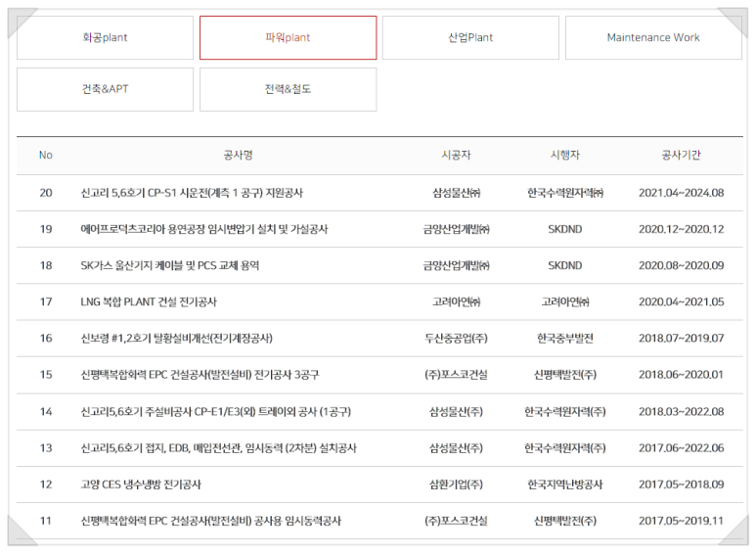This screenshot has width=756, height=553.
Task: Click period 2017.06~2022.06
Action: pos(682,448)
